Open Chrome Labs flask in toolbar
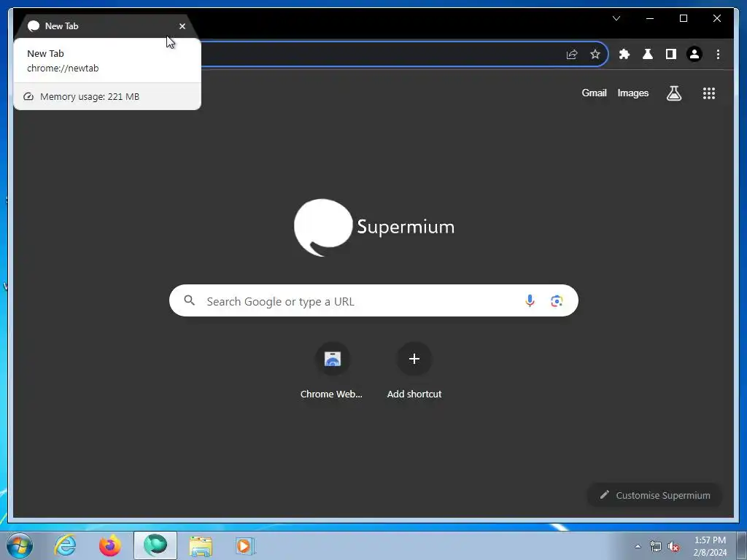Screen dimensions: 747x560 point(648,54)
